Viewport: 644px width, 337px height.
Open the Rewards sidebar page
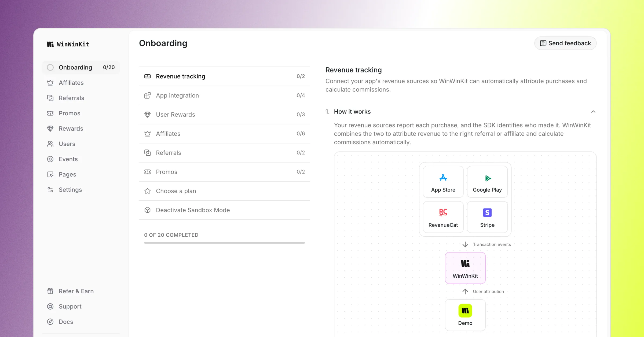(81, 129)
